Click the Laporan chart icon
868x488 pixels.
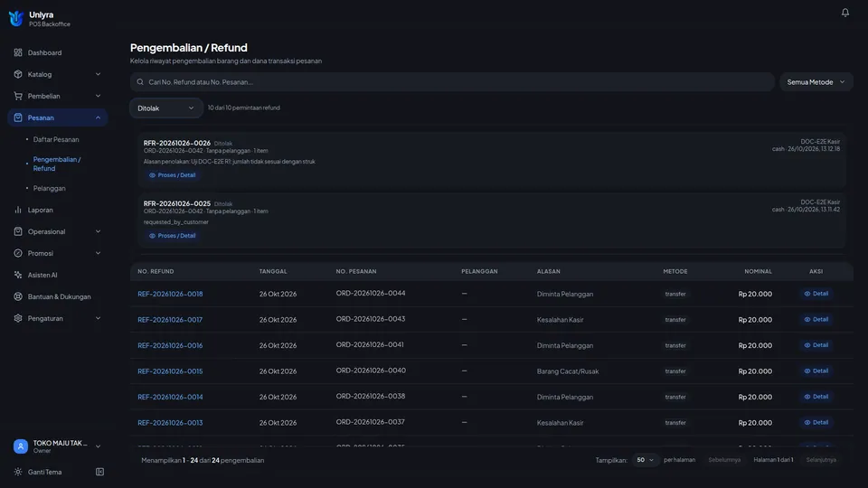click(x=18, y=210)
